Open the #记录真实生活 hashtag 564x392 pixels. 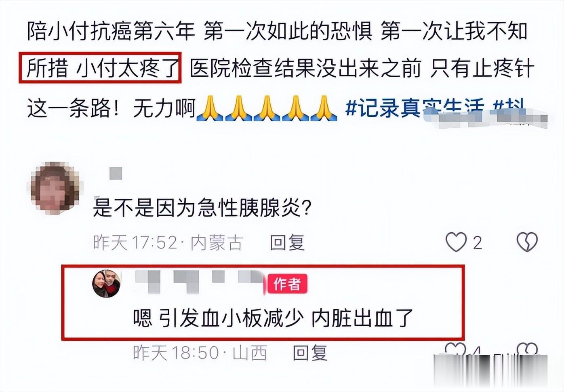tap(415, 108)
